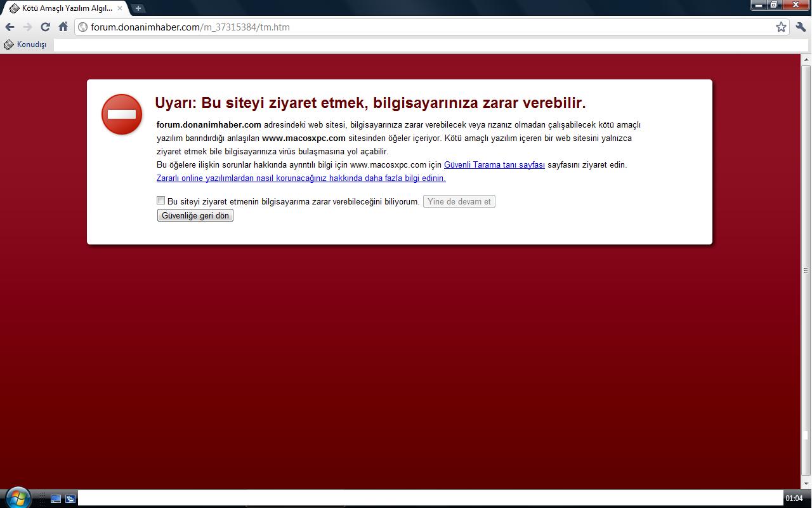Screen dimensions: 812x508
Task: Click the globe site info icon
Action: pyautogui.click(x=82, y=27)
